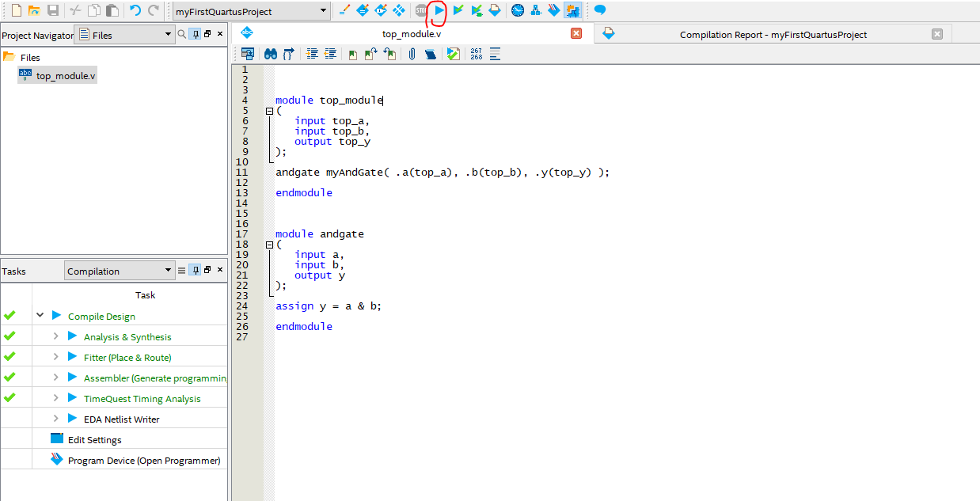Expand the Analysis & Synthesis task

pos(56,336)
